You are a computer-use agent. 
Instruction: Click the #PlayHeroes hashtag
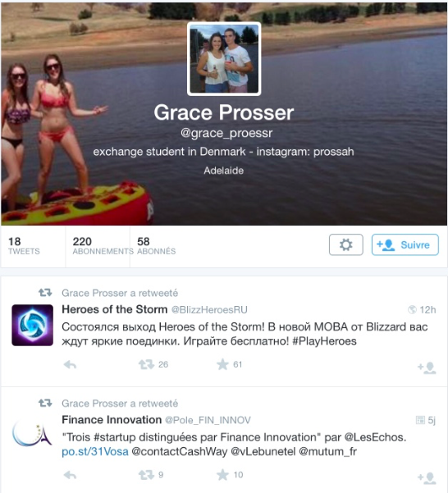pos(324,341)
